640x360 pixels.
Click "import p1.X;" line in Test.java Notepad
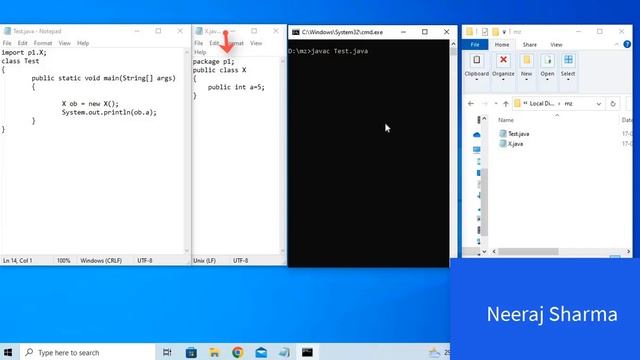24,53
